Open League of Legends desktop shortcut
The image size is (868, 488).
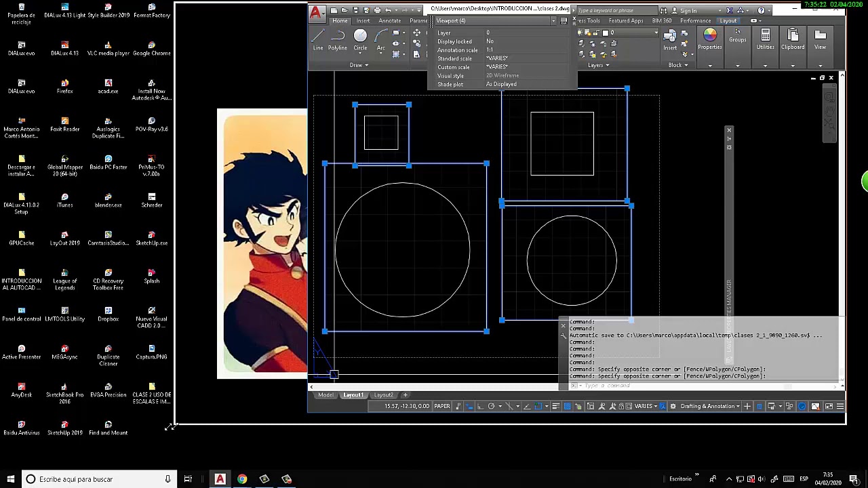coord(65,279)
